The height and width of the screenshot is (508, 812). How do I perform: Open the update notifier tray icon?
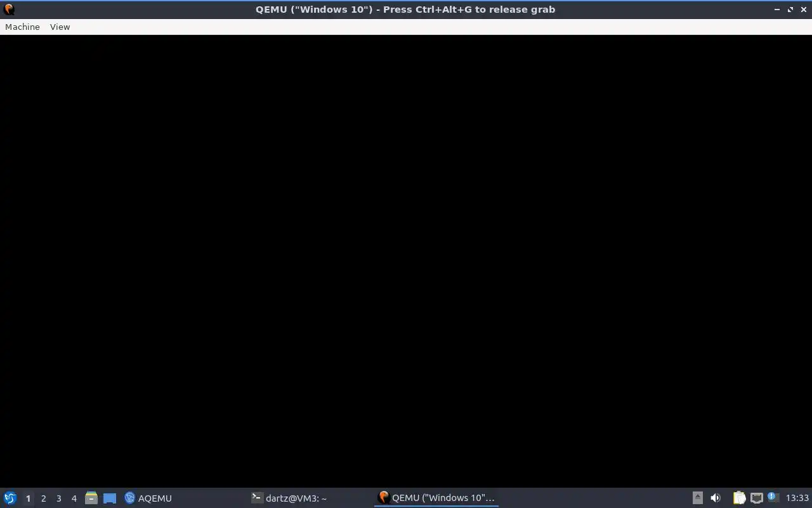coord(772,497)
